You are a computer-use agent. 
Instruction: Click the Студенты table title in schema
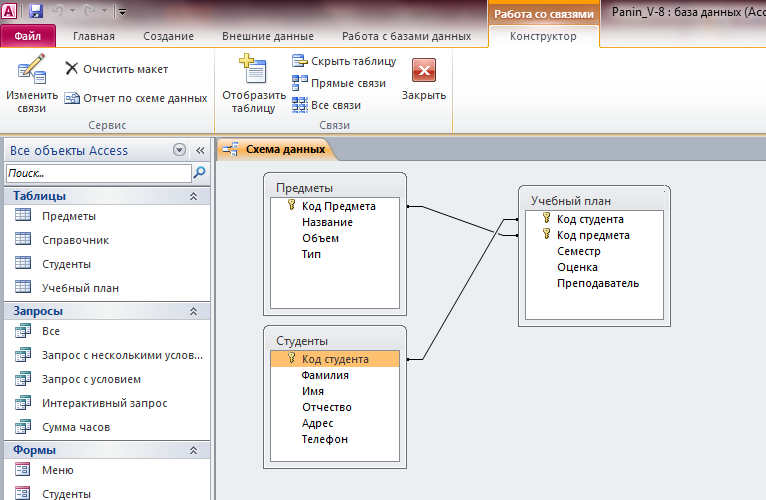coord(302,341)
